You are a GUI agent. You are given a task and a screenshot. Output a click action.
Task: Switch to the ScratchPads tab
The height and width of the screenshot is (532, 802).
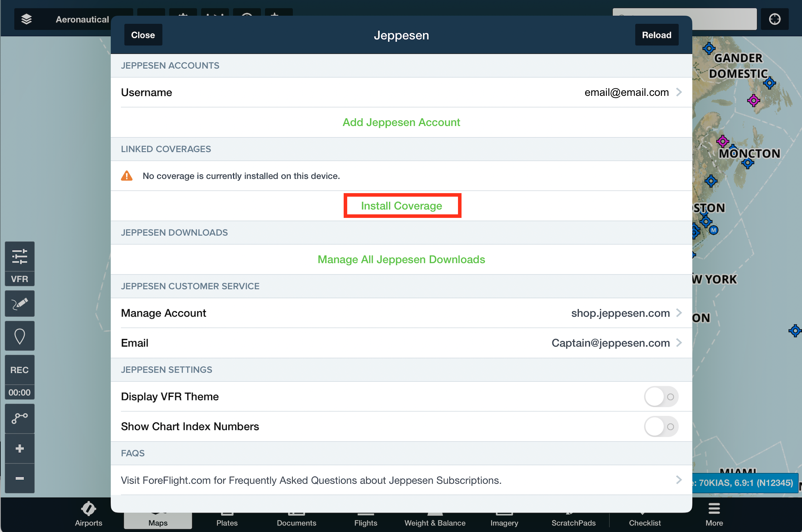(x=573, y=521)
